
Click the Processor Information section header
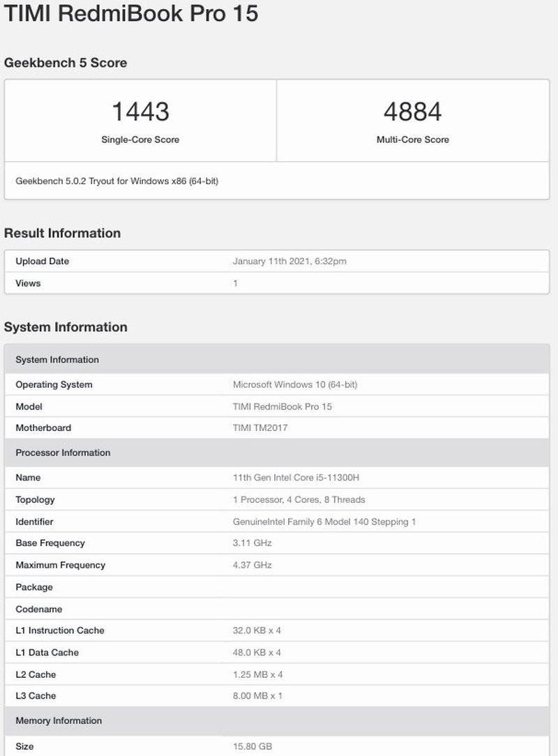coord(63,453)
